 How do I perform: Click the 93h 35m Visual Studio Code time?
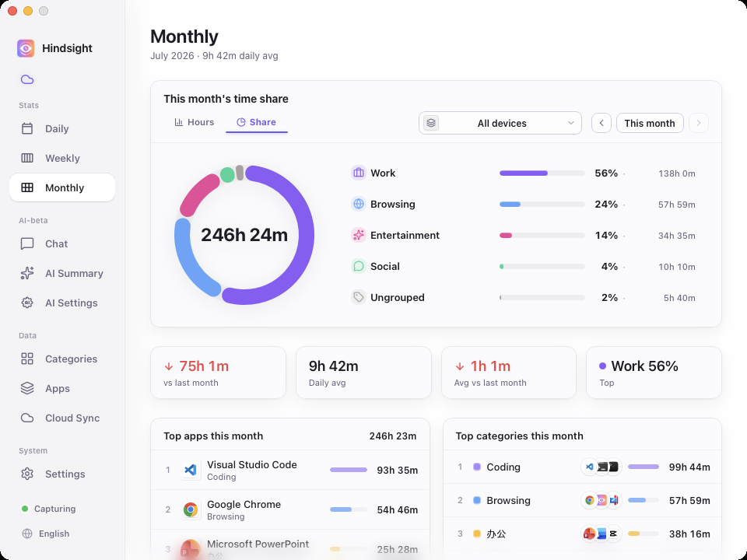pos(398,471)
